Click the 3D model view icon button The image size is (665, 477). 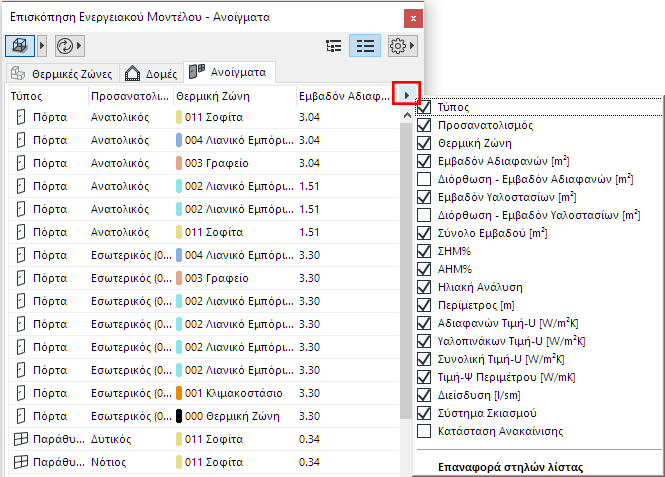(20, 46)
